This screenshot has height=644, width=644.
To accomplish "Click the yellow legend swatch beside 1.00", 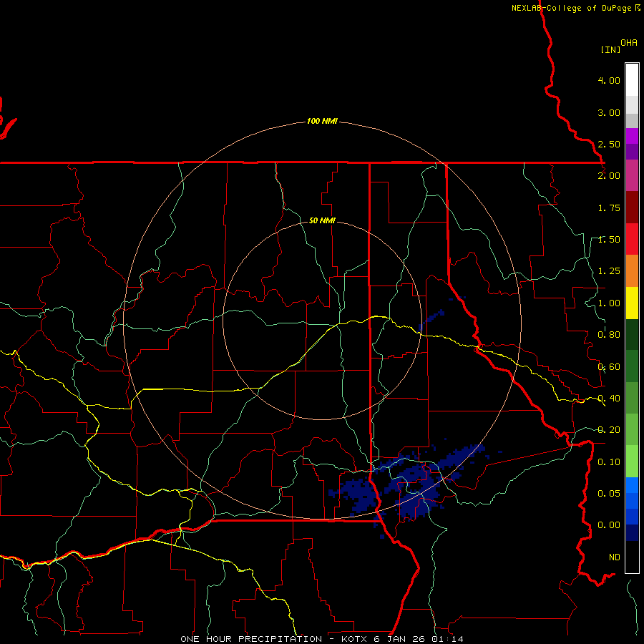I will 632,303.
